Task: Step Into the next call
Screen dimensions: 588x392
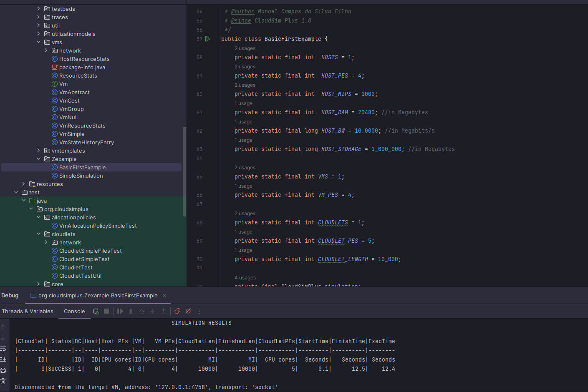Action: point(152,311)
